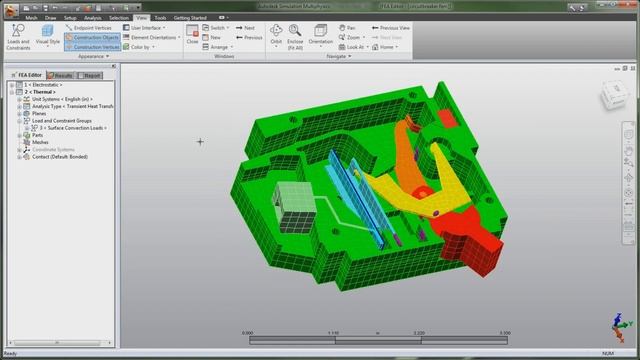Click the horizontal scrollbar in browser panel

[x=57, y=343]
